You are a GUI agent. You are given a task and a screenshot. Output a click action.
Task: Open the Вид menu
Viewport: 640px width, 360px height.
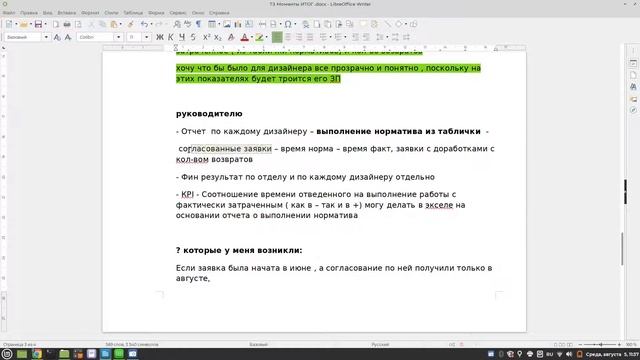[x=47, y=13]
